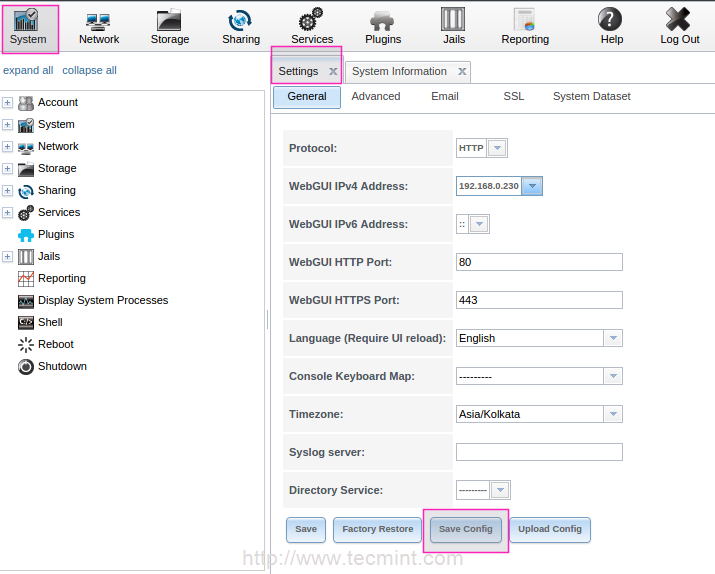Expand the Storage tree node
This screenshot has height=574, width=715.
click(x=7, y=168)
